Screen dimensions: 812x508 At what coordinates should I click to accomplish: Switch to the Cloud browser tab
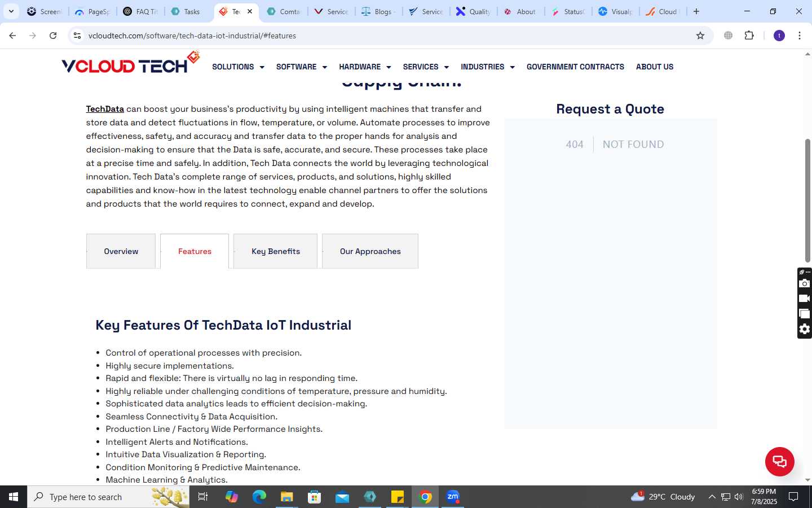[663, 11]
